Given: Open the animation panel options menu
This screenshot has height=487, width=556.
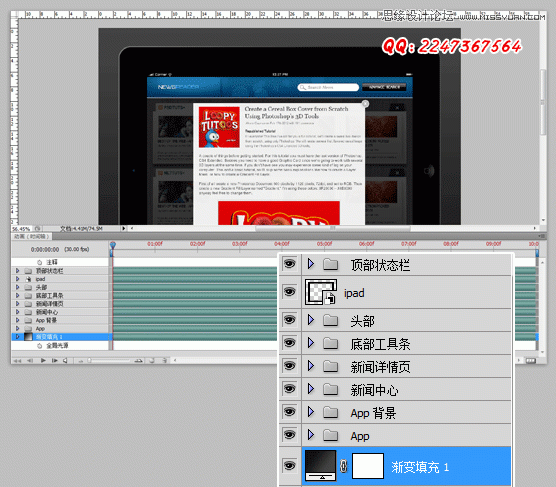Looking at the screenshot, I should click(541, 236).
